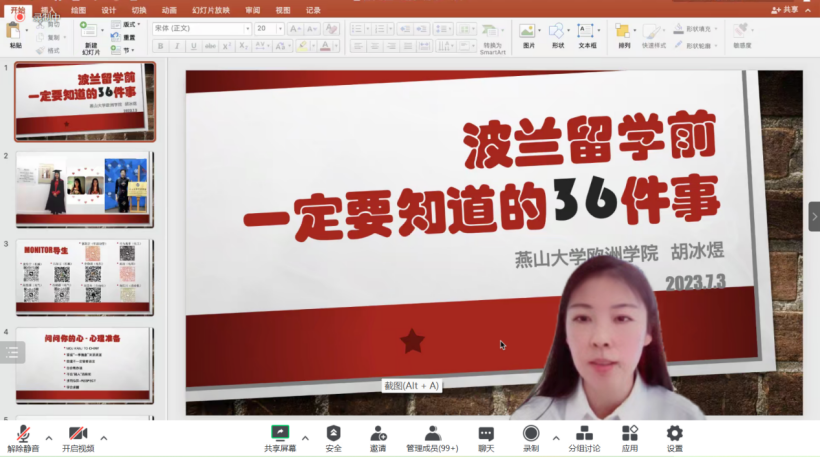This screenshot has width=820, height=457.
Task: Open the Chat (聊天) panel
Action: pos(486,434)
